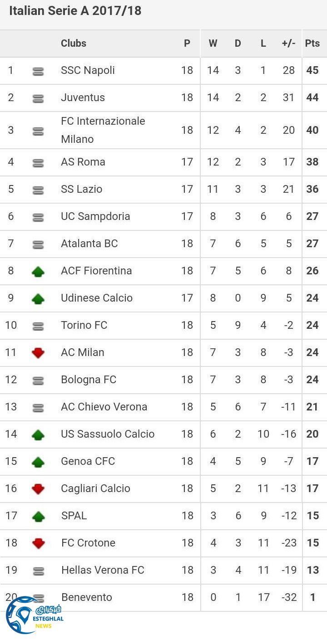Click the +/- goal difference column header
This screenshot has height=644, width=327.
(x=288, y=44)
